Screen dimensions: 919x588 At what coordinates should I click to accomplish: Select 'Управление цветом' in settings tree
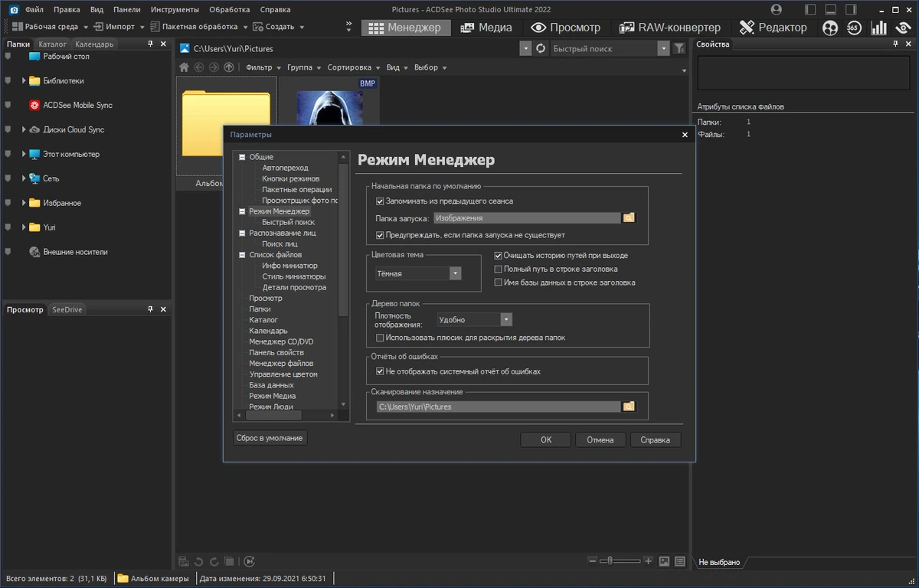coord(283,374)
